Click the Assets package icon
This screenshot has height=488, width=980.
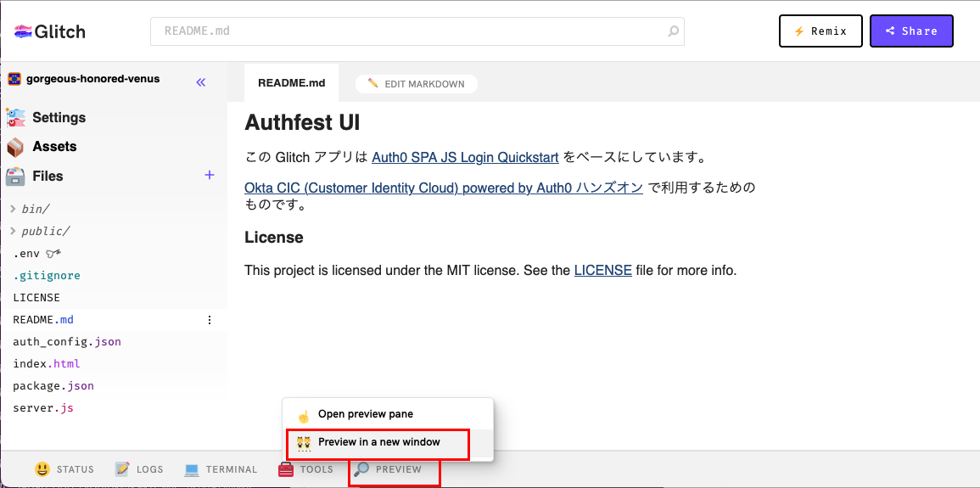[15, 147]
